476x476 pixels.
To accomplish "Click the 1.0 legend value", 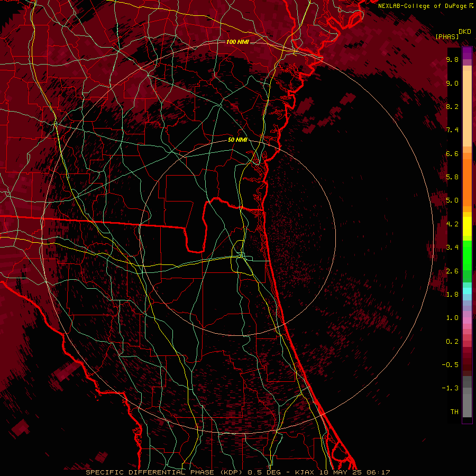I will pyautogui.click(x=452, y=317).
